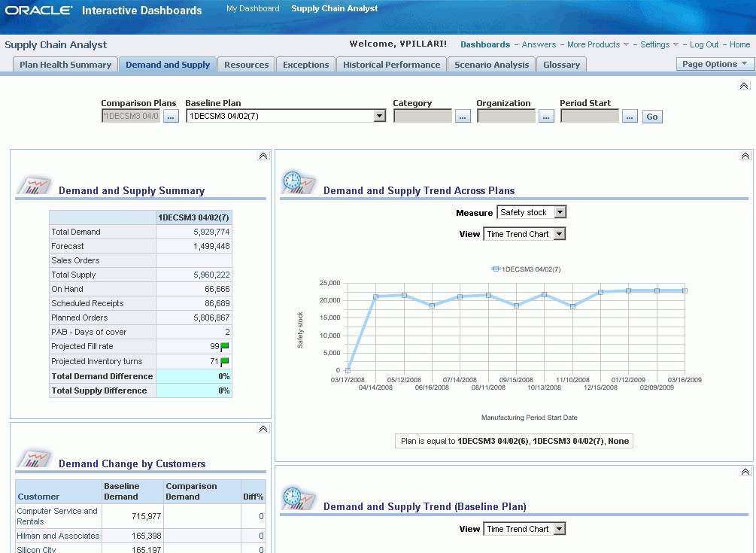Collapse Demand Change by Customers section
756x553 pixels.
tap(263, 429)
